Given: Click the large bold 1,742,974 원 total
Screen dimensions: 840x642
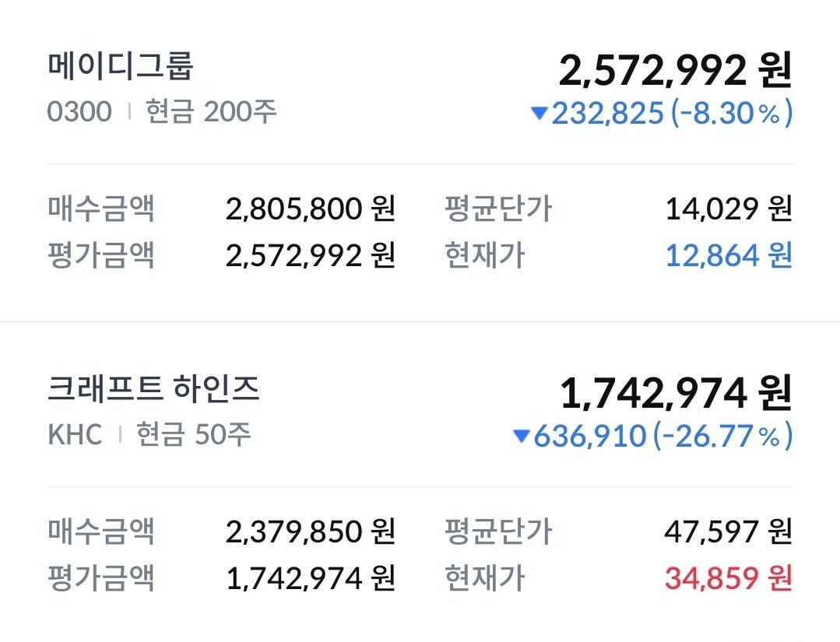Looking at the screenshot, I should [675, 394].
